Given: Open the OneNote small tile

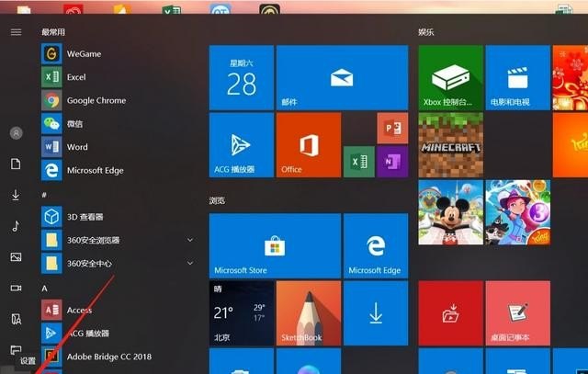Looking at the screenshot, I should click(392, 162).
